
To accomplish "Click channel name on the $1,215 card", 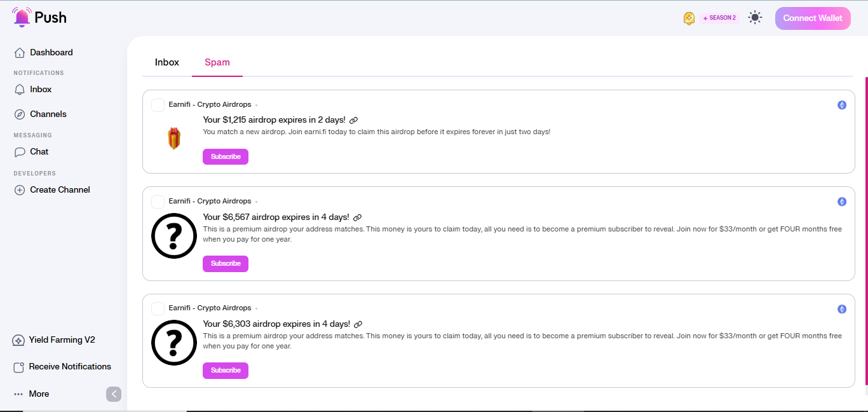I will (210, 104).
